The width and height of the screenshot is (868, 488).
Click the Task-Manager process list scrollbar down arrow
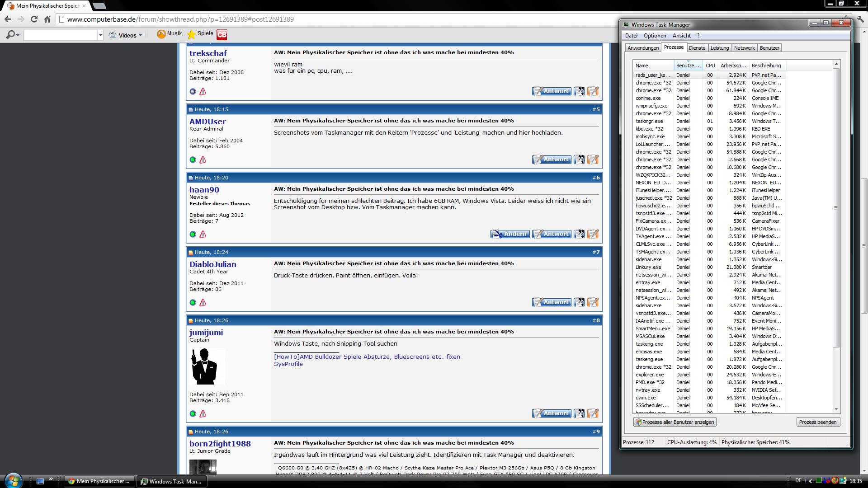836,409
